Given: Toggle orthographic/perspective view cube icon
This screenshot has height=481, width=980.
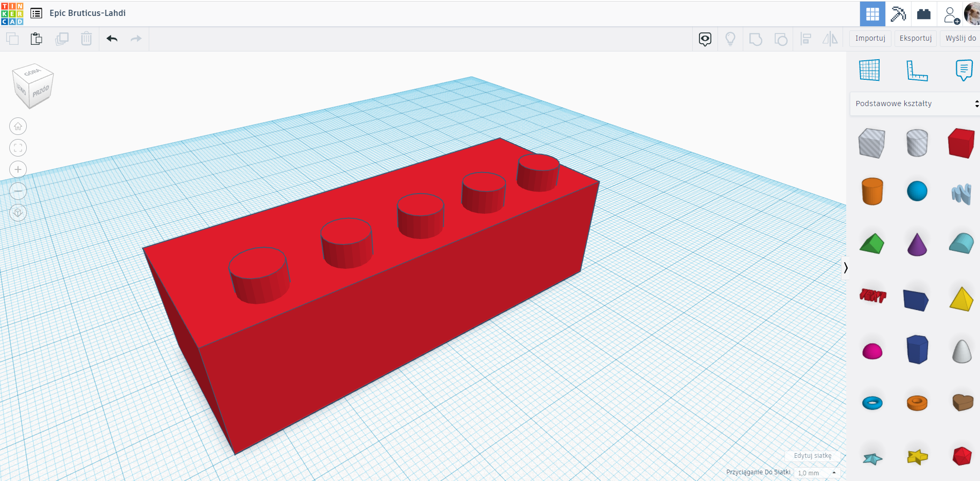Looking at the screenshot, I should [18, 213].
